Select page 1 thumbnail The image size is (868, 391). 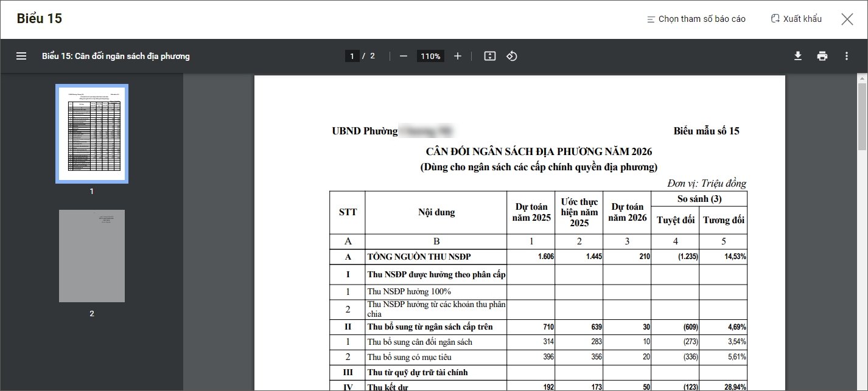coord(92,134)
